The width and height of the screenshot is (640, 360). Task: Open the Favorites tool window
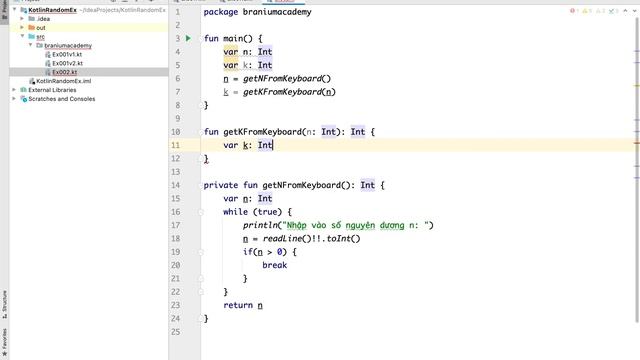click(x=4, y=342)
